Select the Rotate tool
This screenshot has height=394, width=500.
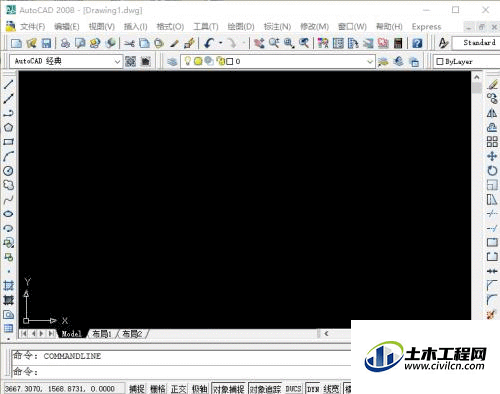(492, 170)
